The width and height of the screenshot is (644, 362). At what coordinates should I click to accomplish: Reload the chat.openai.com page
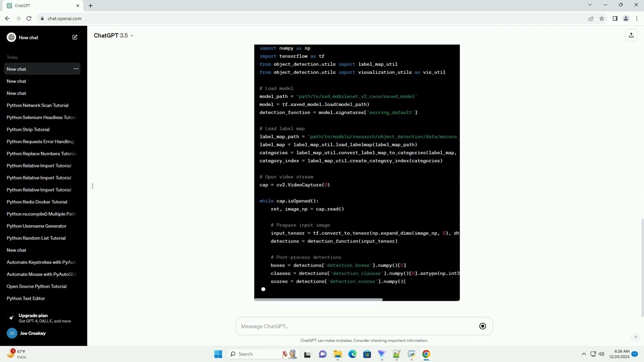[29, 19]
